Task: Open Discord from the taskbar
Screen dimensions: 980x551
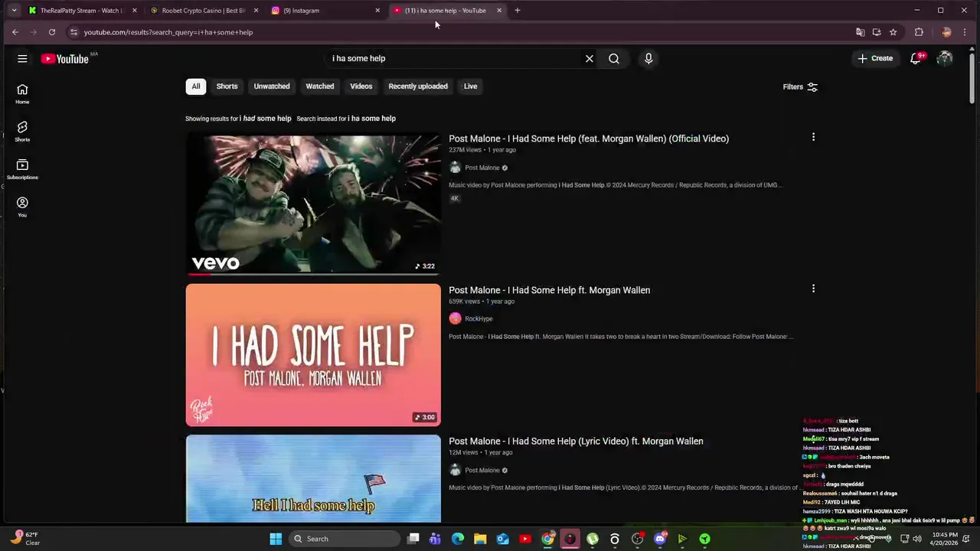Action: coord(659,539)
